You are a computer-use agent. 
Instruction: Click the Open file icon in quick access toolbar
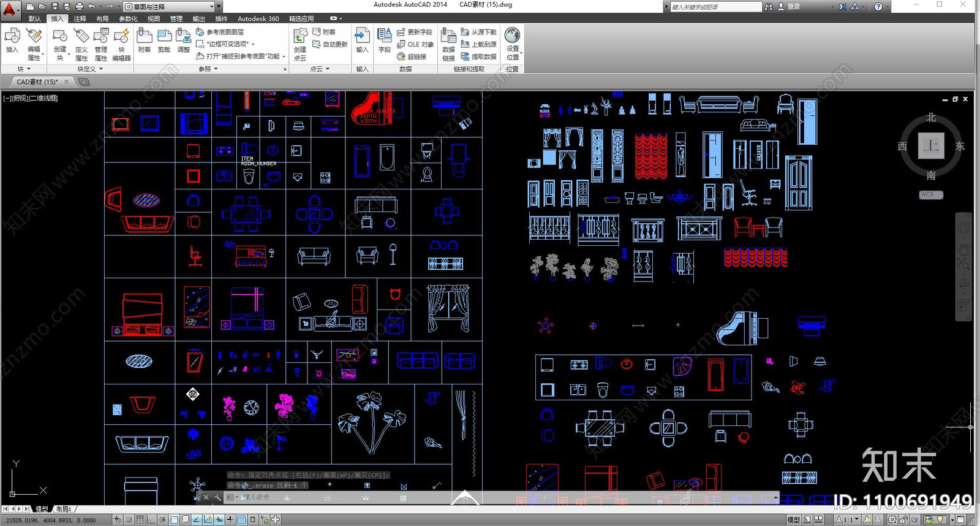[x=42, y=6]
